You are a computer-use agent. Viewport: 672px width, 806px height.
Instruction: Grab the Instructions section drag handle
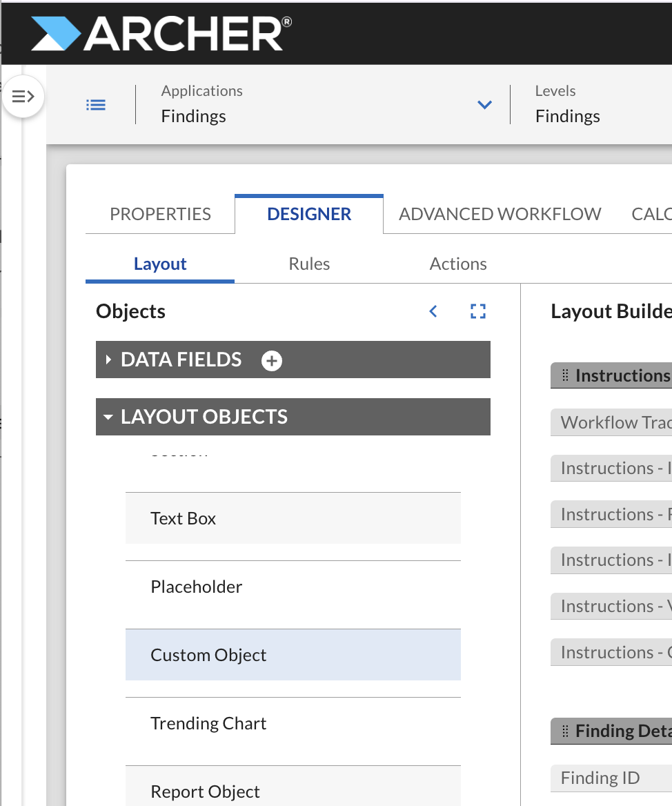tap(565, 375)
